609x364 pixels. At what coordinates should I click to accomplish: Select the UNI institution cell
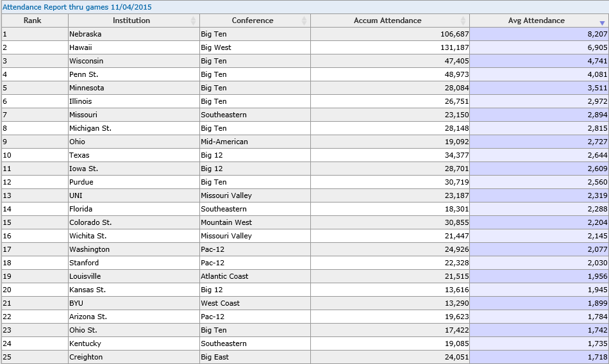click(134, 196)
